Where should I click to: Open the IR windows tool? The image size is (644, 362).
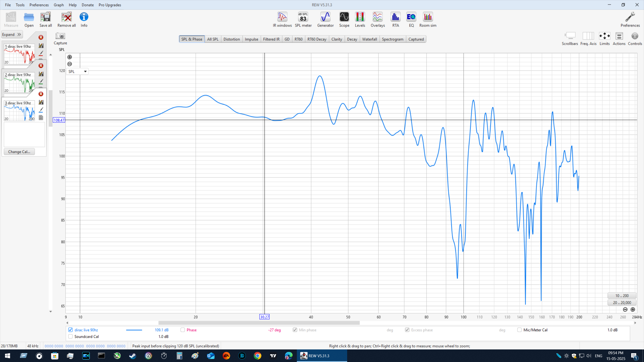click(x=282, y=20)
